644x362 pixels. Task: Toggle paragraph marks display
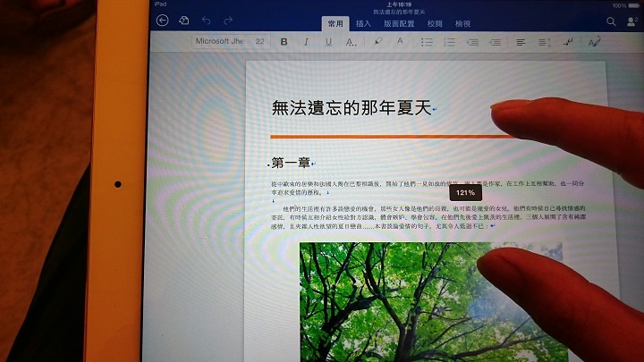[x=569, y=42]
